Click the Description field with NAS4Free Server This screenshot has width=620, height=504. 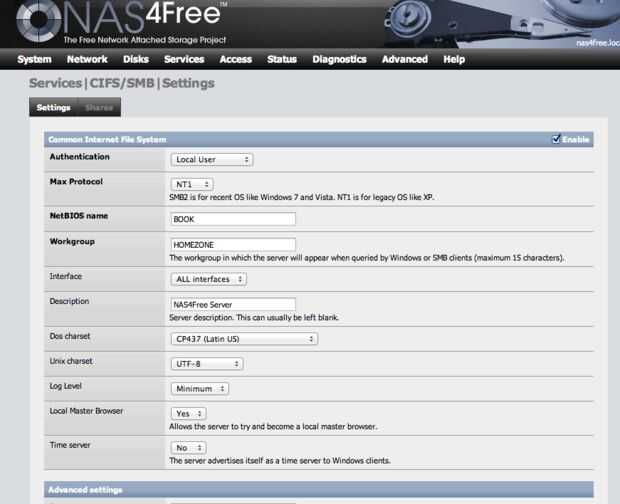233,304
